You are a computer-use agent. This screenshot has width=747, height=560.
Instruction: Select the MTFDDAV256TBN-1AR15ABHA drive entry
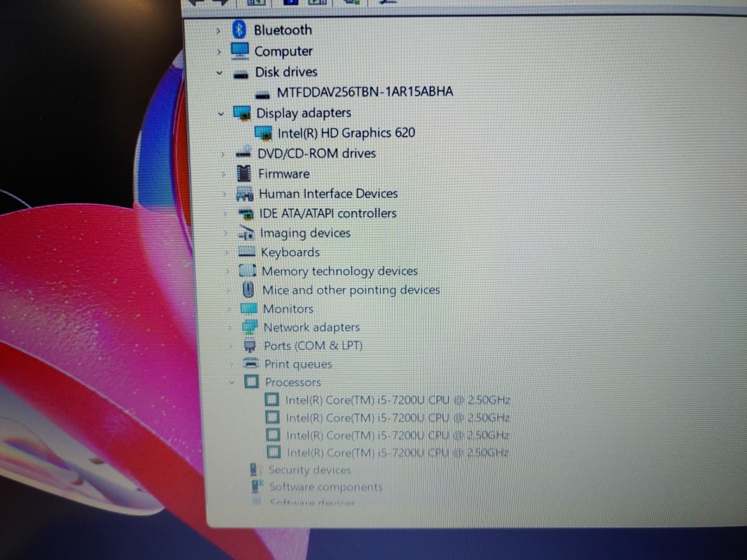tap(365, 92)
